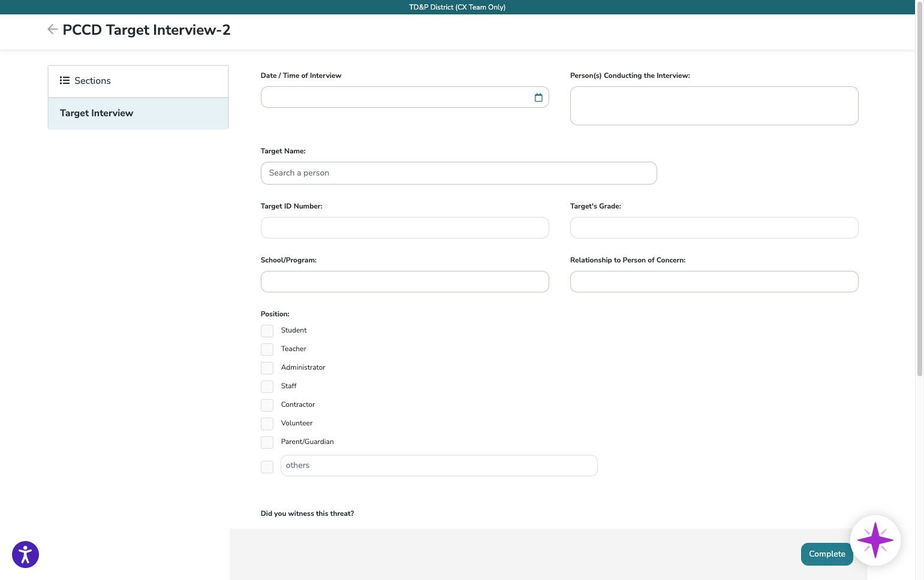Select the Administrator checkbox

coord(267,368)
